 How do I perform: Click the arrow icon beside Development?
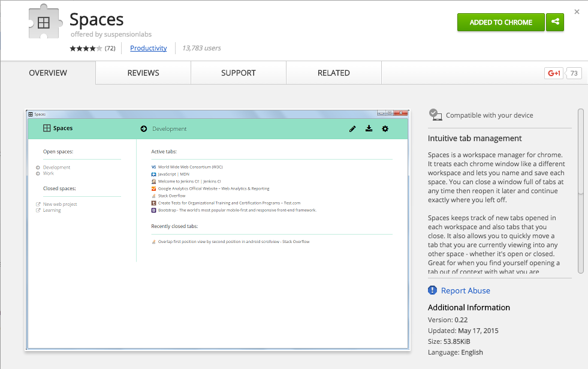click(x=144, y=128)
